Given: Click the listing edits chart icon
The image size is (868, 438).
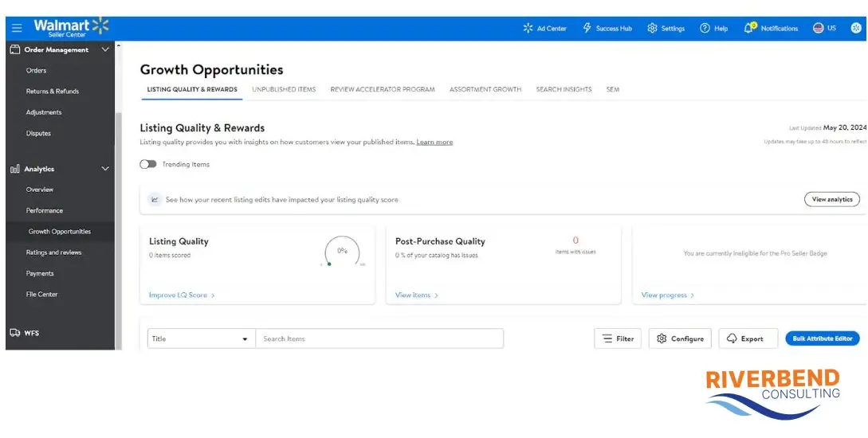Looking at the screenshot, I should 155,200.
